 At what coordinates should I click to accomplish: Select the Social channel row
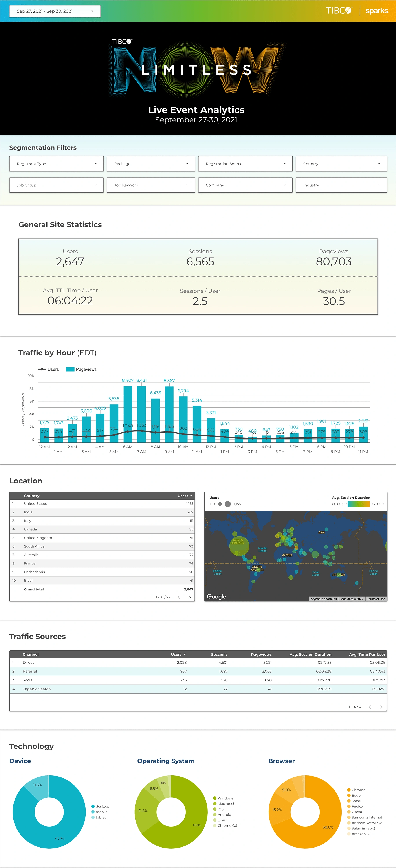pyautogui.click(x=198, y=680)
